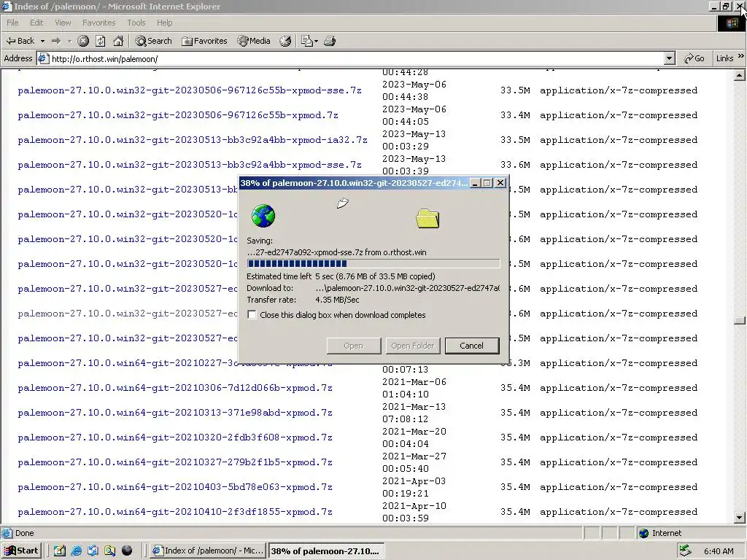This screenshot has height=560, width=747.
Task: Click the folder search quick launch icon
Action: (110, 551)
